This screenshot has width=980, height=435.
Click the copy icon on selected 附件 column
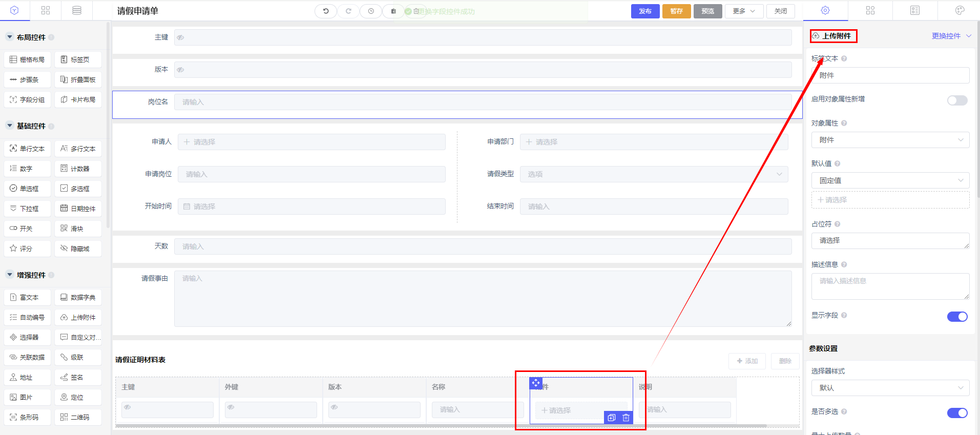tap(612, 418)
